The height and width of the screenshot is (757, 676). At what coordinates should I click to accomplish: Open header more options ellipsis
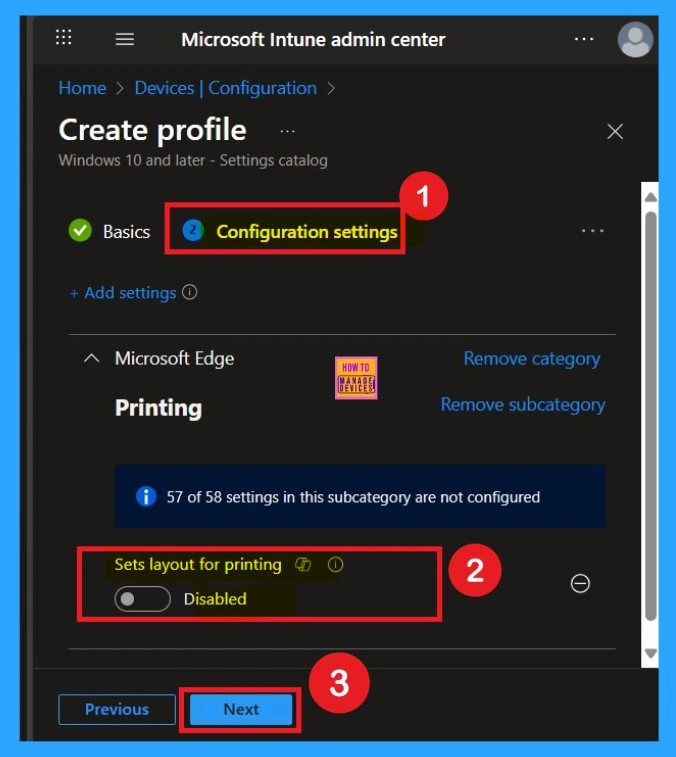click(584, 39)
